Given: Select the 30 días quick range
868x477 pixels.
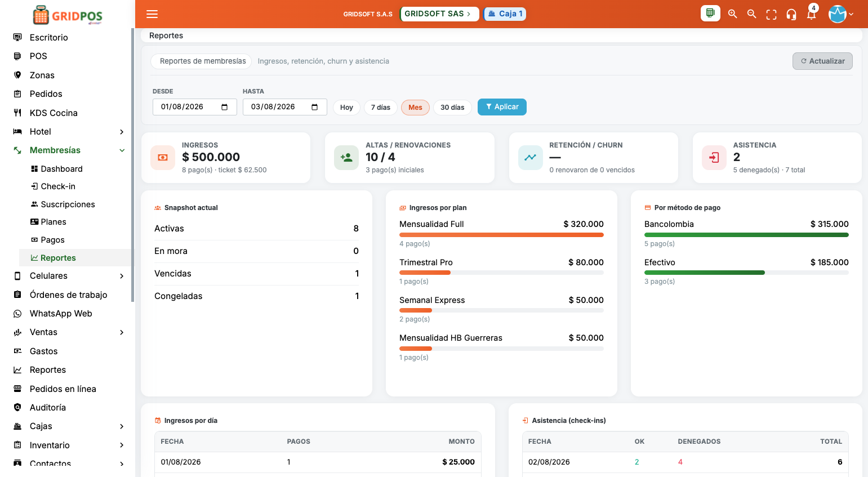Looking at the screenshot, I should (452, 107).
